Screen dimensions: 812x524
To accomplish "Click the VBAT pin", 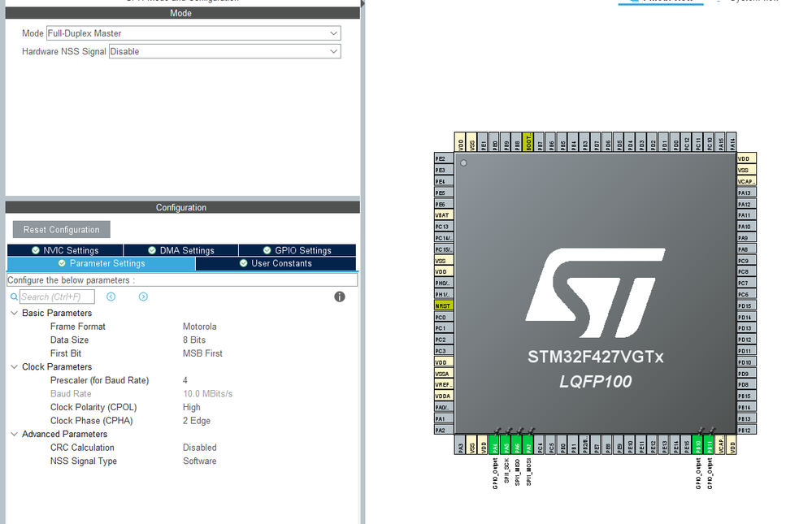I will [x=444, y=215].
